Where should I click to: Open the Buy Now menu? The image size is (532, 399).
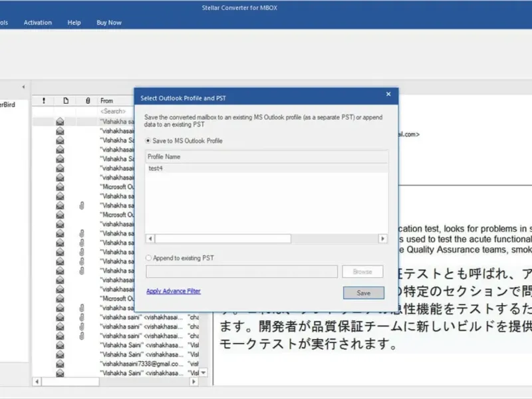(x=109, y=23)
